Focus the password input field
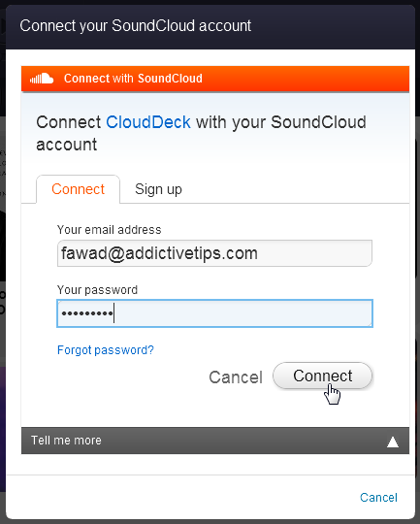Image resolution: width=420 pixels, height=524 pixels. (x=214, y=313)
